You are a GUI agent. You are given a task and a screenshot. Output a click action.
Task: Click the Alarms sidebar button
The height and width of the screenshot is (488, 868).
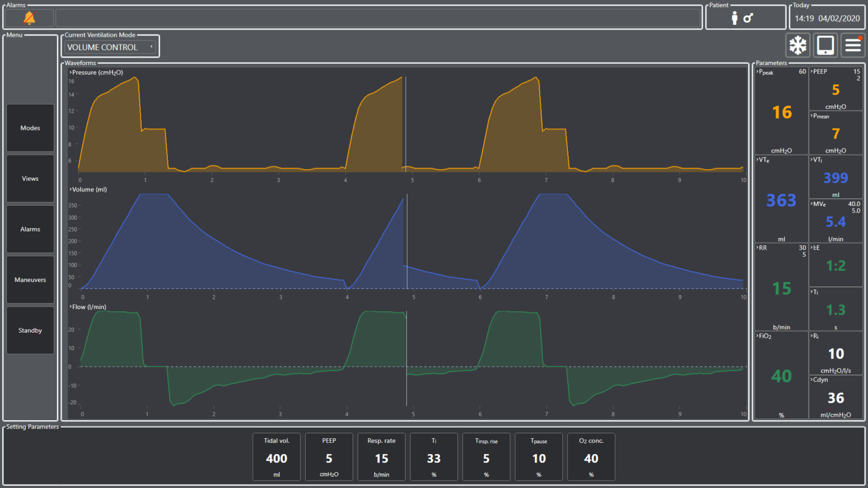[30, 229]
